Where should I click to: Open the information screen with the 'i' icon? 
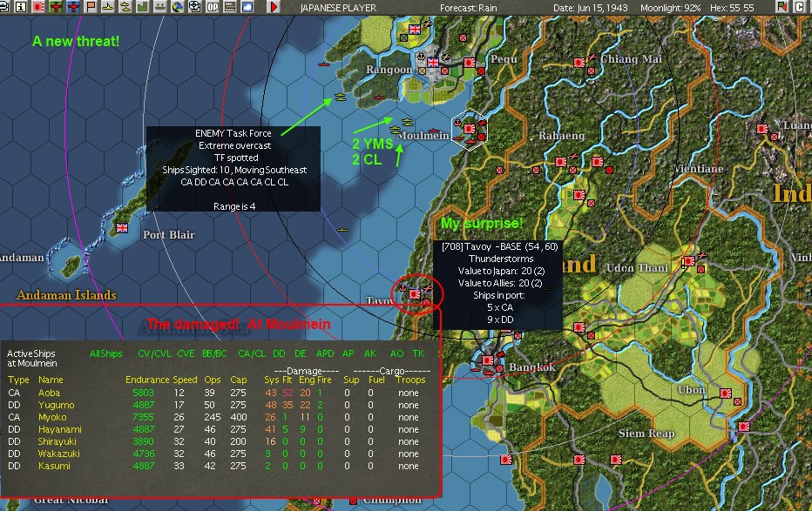point(21,7)
